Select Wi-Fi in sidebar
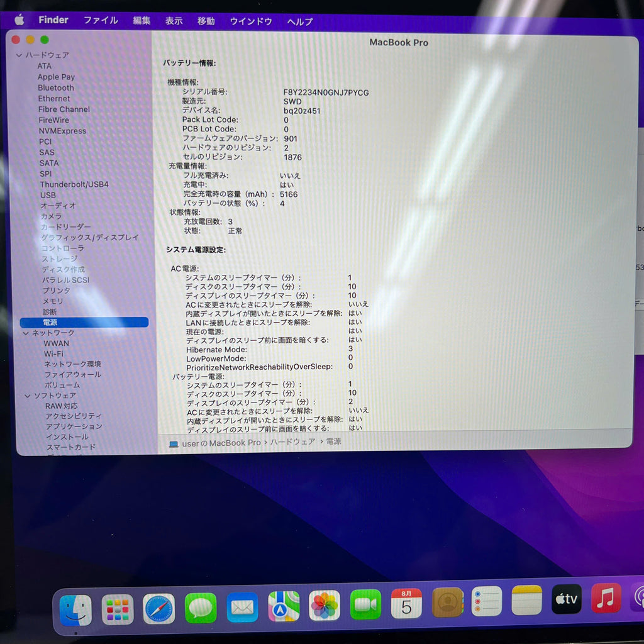Viewport: 644px width, 644px height. pos(53,353)
